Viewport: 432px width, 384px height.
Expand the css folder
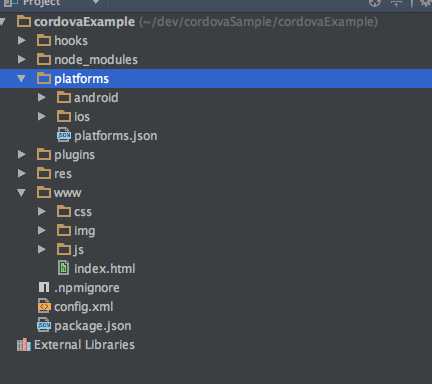pos(42,212)
